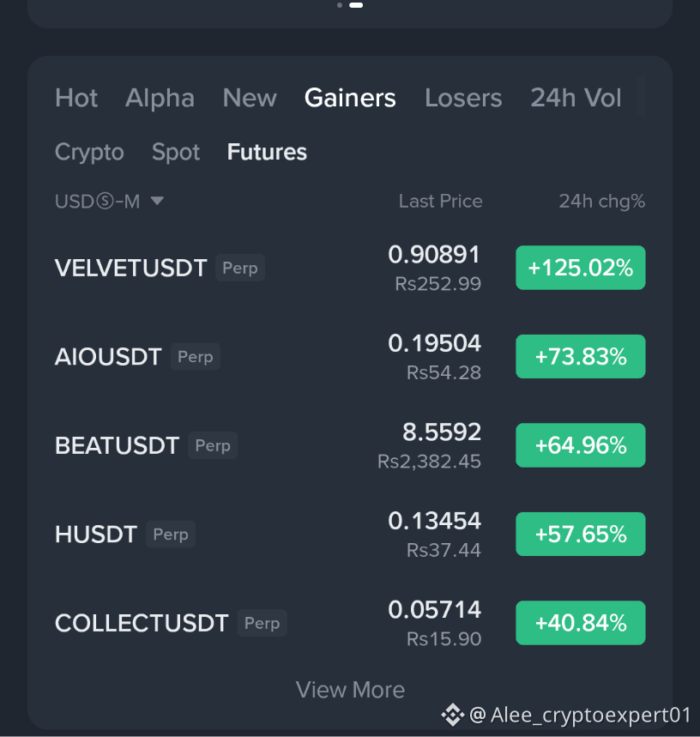This screenshot has height=737, width=700.
Task: Tap the carousel page indicator dots
Action: (x=350, y=5)
